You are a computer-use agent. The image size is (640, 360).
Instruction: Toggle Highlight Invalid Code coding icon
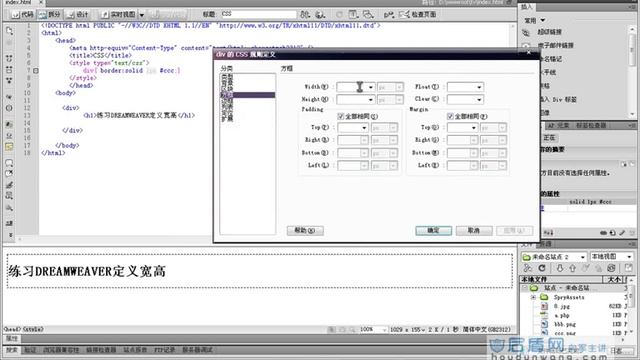pos(9,136)
